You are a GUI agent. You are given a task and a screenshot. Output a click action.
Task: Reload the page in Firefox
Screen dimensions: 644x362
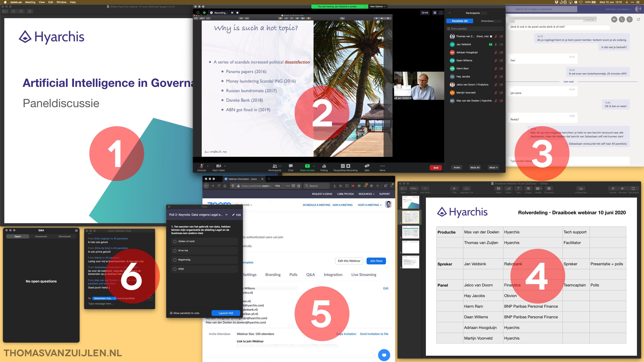[x=219, y=186]
